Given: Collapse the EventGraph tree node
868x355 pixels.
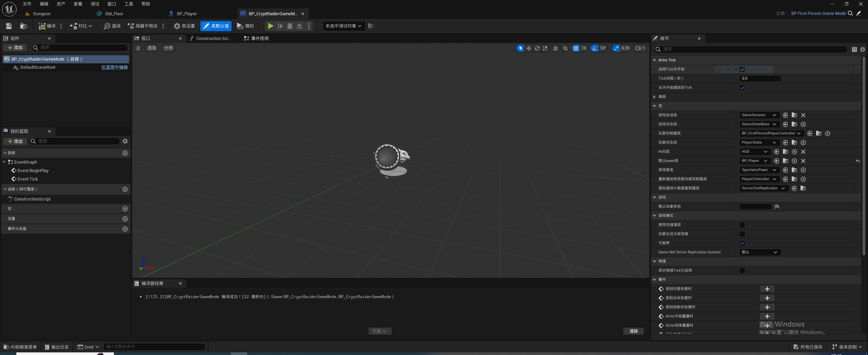Looking at the screenshot, I should pyautogui.click(x=4, y=162).
